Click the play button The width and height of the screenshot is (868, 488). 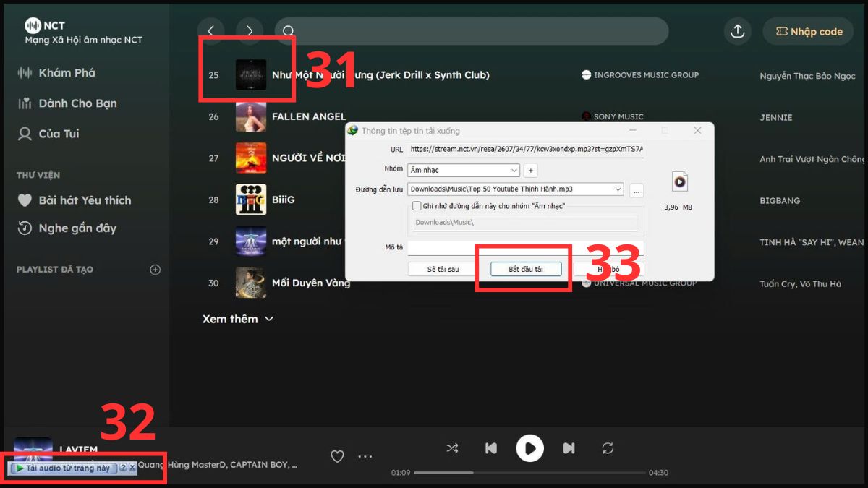point(530,448)
